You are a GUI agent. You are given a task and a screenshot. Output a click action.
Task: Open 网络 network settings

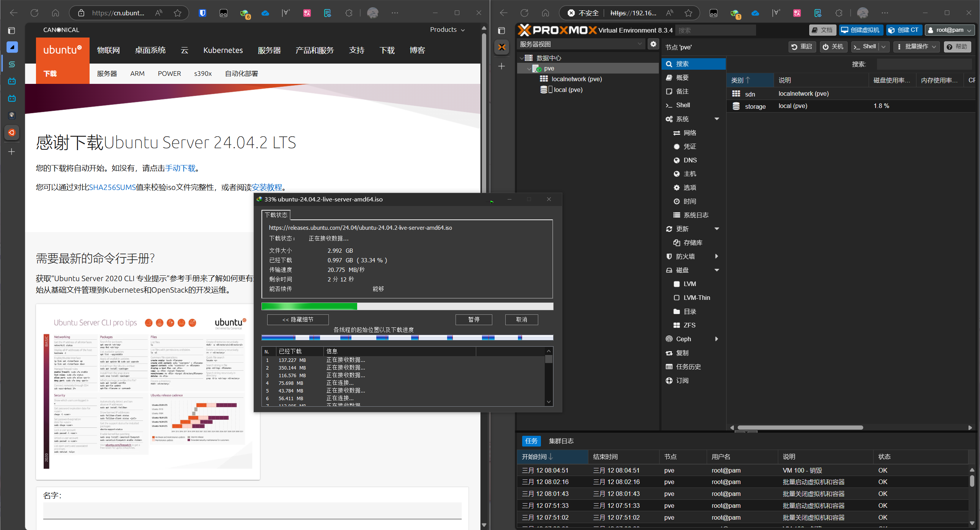(x=693, y=133)
